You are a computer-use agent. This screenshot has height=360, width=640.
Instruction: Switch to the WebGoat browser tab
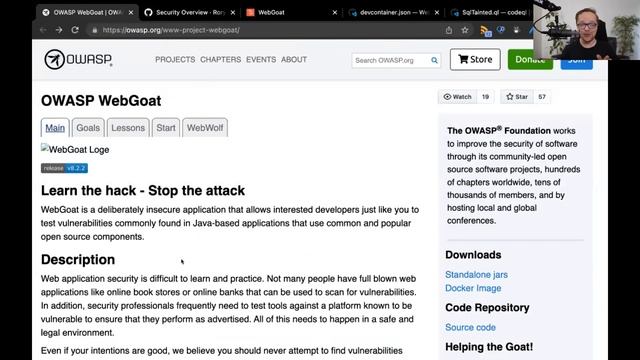point(292,13)
